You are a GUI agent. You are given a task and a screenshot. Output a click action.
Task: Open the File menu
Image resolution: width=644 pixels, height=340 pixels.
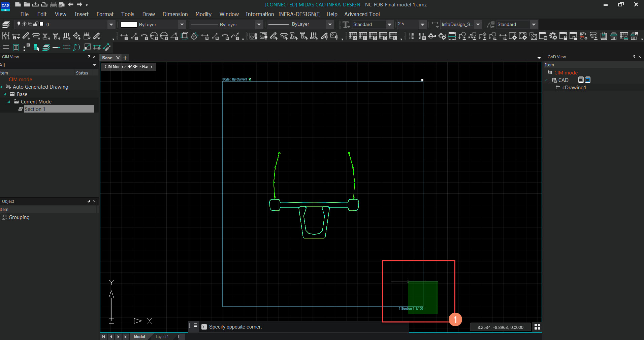(24, 14)
